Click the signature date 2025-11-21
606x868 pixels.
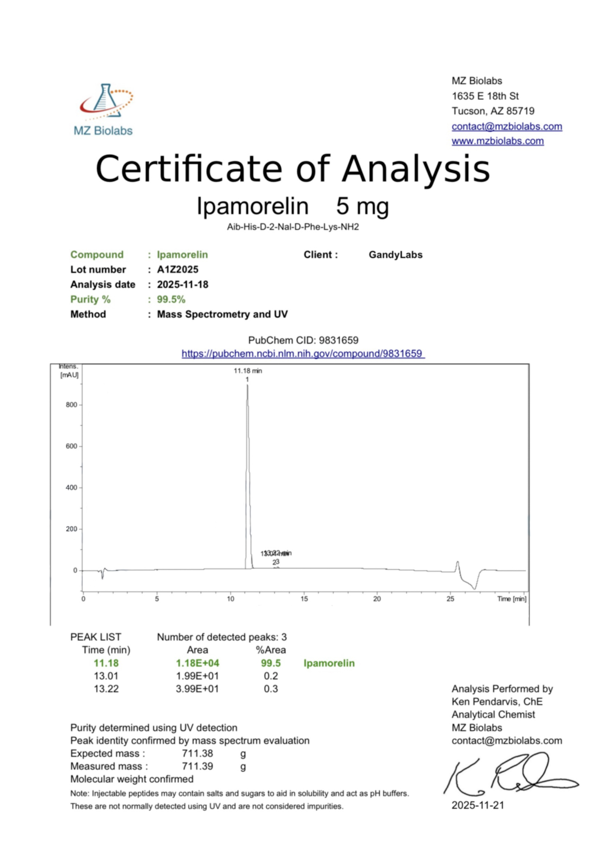[478, 806]
